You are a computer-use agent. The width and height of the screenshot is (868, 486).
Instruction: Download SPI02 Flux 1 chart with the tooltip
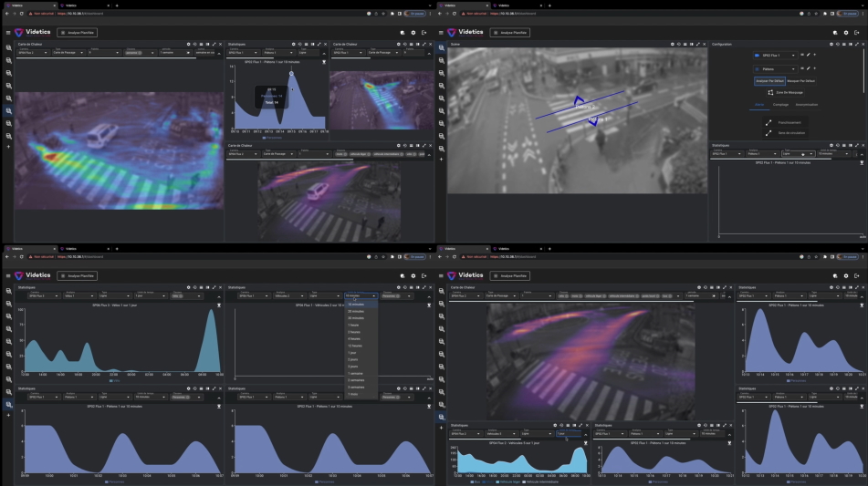[x=324, y=62]
